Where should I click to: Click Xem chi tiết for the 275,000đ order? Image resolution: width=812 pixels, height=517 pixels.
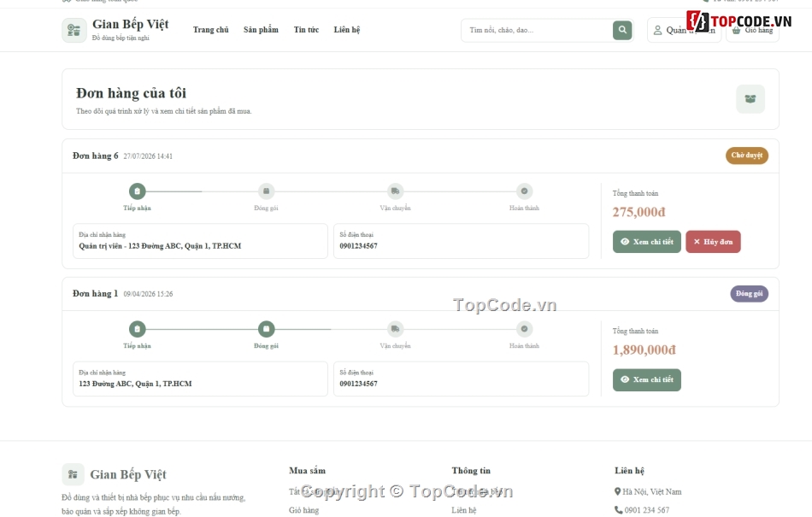[x=647, y=242]
